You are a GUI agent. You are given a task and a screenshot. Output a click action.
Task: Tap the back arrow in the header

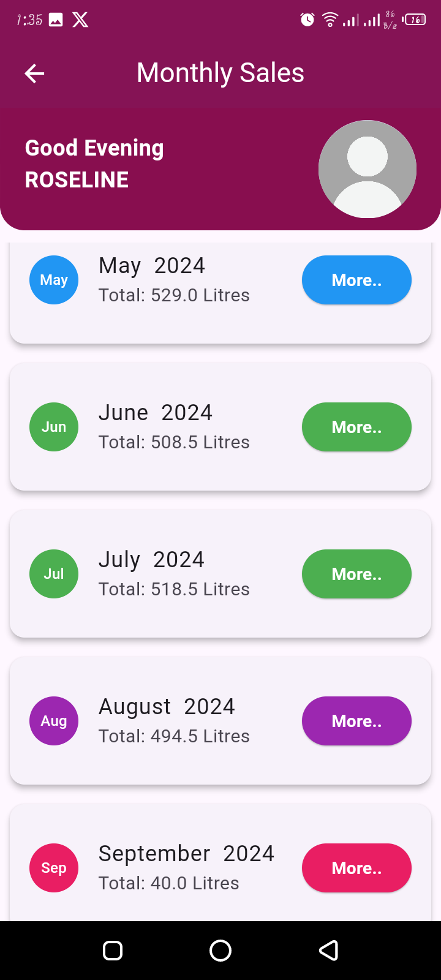34,74
